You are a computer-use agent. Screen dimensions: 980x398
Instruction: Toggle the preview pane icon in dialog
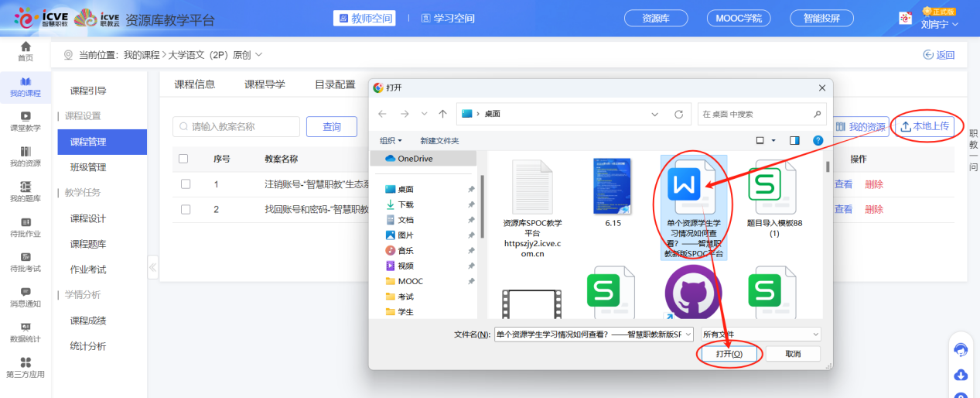pyautogui.click(x=794, y=140)
